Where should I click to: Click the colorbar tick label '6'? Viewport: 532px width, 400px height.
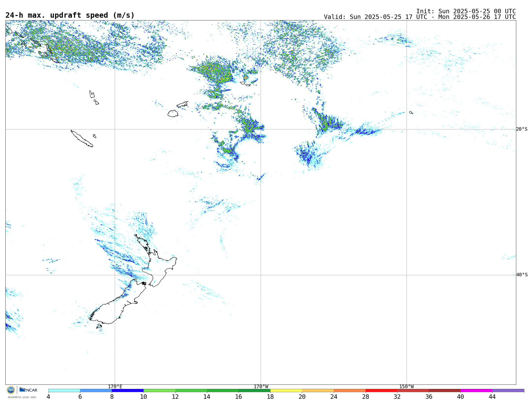point(80,397)
